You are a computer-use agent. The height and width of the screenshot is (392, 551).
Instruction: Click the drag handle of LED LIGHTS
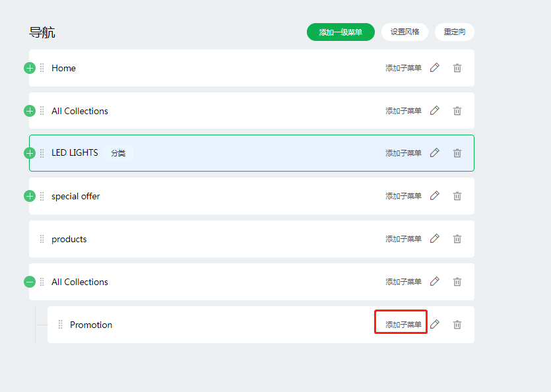[42, 153]
